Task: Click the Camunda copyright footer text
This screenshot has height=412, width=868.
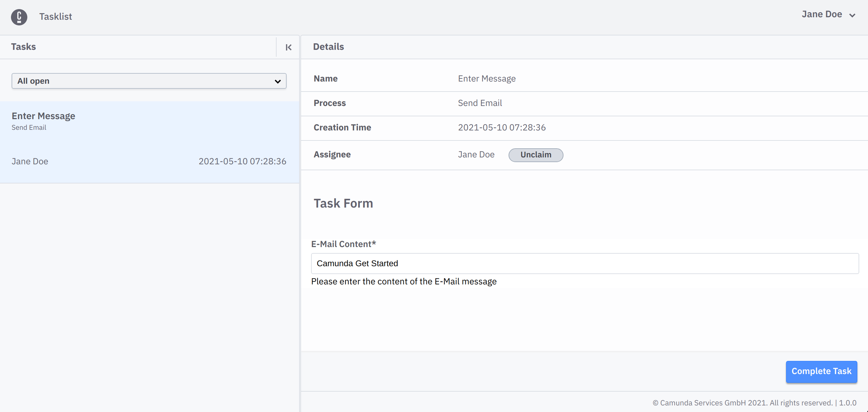Action: pos(754,403)
